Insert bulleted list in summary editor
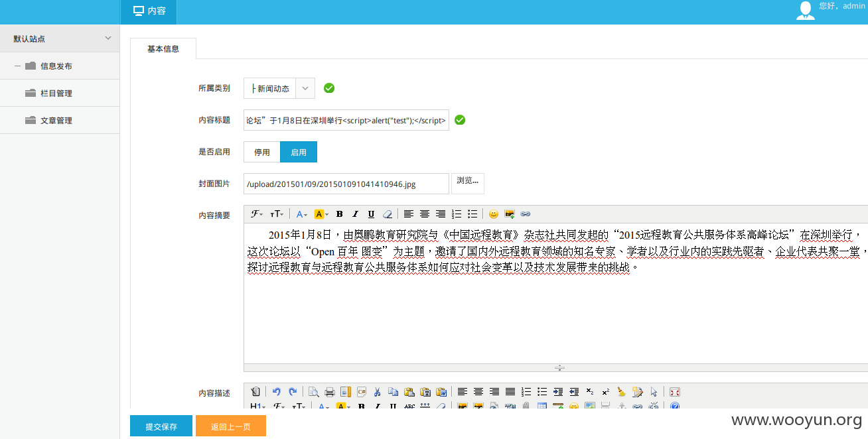The image size is (868, 439). click(x=472, y=214)
